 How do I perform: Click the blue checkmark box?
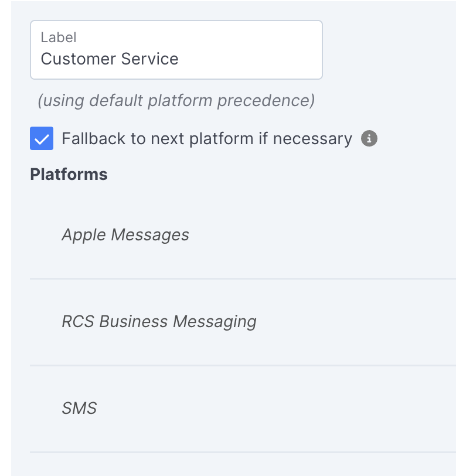(x=42, y=138)
